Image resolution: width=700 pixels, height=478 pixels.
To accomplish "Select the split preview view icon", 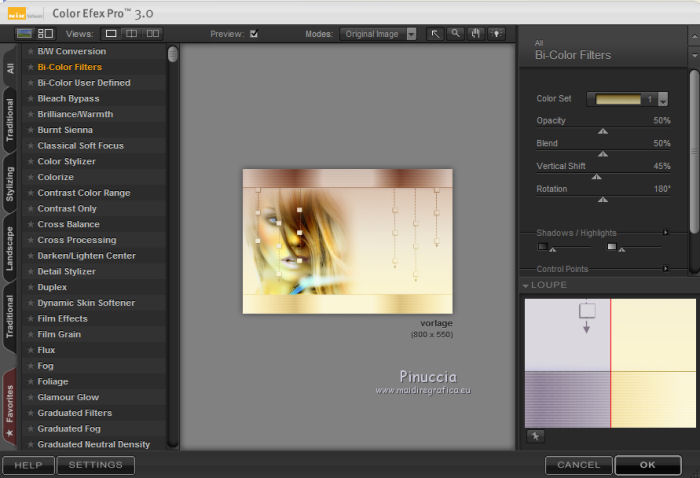I will tap(131, 33).
